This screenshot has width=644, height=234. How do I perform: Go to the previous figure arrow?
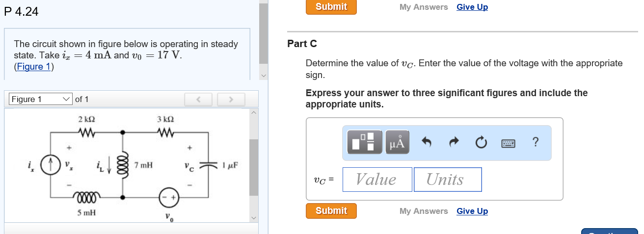click(199, 100)
